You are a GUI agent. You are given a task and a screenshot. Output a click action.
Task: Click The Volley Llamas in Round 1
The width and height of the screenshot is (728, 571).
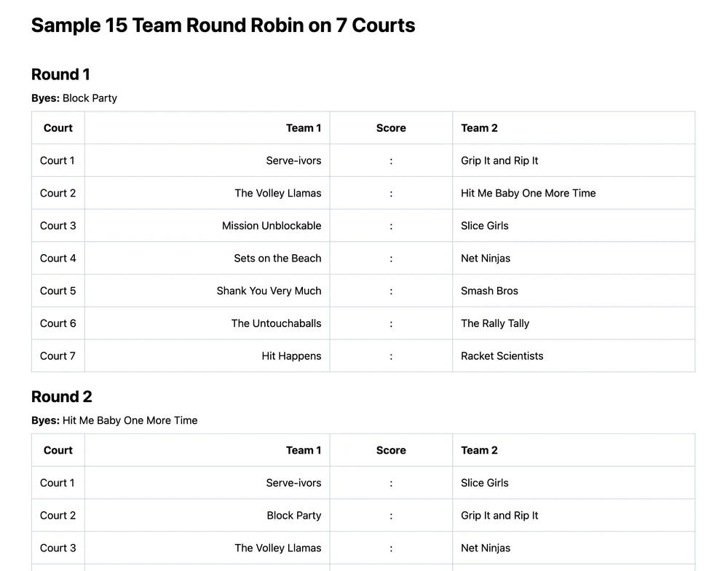click(x=277, y=193)
